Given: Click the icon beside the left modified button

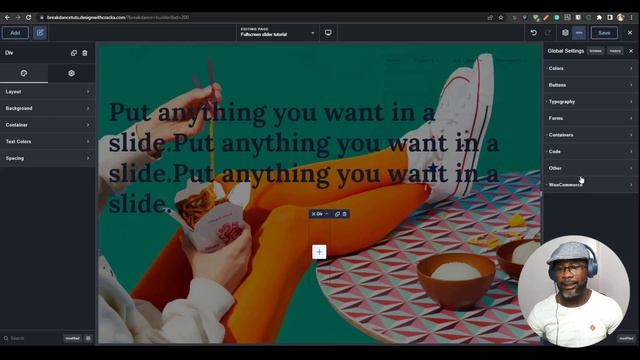Looking at the screenshot, I should click(x=88, y=338).
